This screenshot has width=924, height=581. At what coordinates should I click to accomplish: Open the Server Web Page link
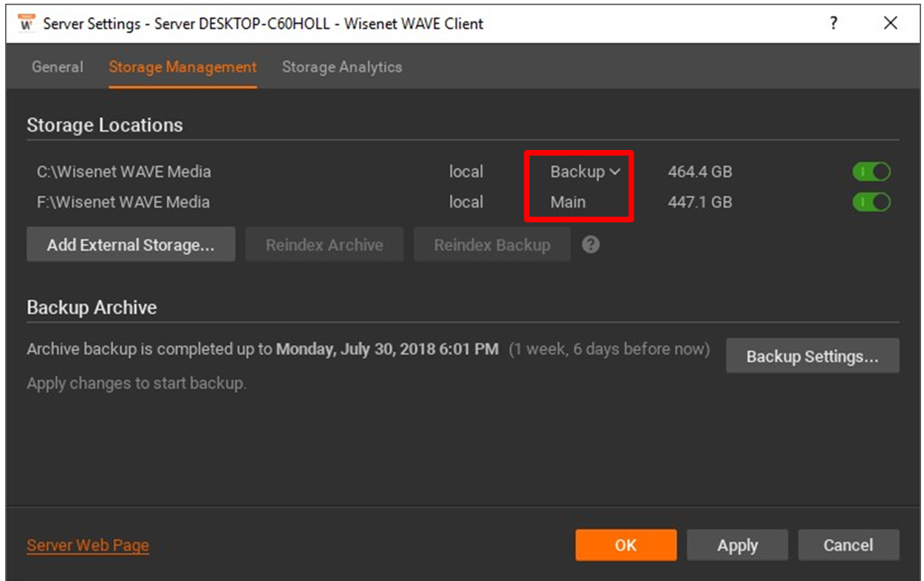[88, 546]
